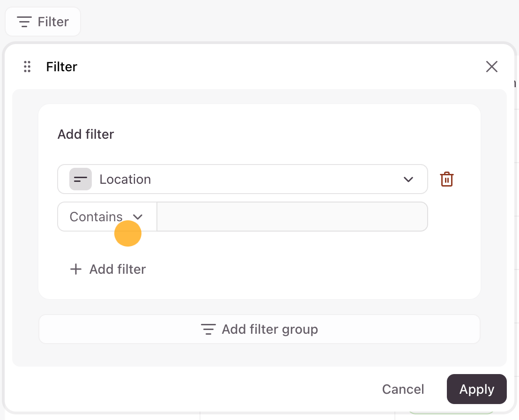Screen dimensions: 519x420
Task: Open the Filter button above the panel
Action: pos(43,22)
